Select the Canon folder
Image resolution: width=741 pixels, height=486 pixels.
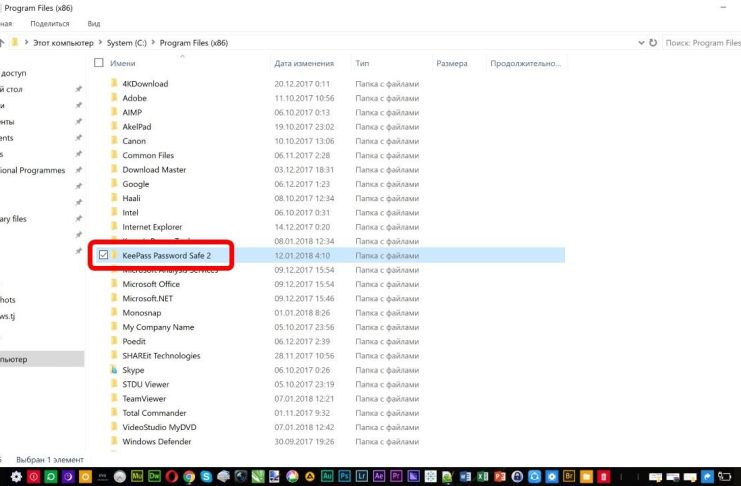click(x=134, y=141)
